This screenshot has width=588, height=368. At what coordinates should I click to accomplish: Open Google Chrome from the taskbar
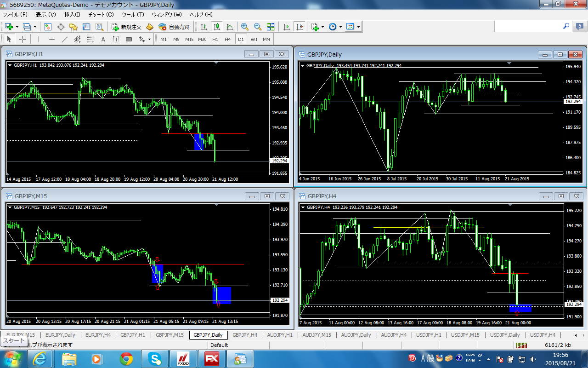pyautogui.click(x=126, y=359)
